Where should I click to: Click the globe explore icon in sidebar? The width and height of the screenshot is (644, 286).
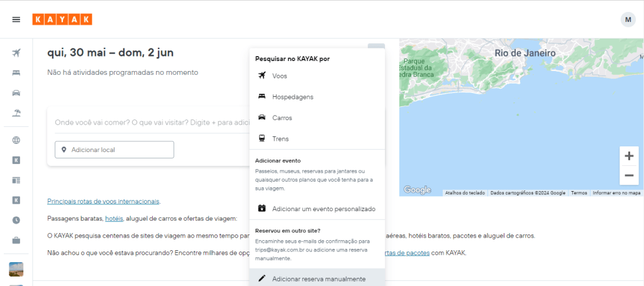click(x=16, y=140)
